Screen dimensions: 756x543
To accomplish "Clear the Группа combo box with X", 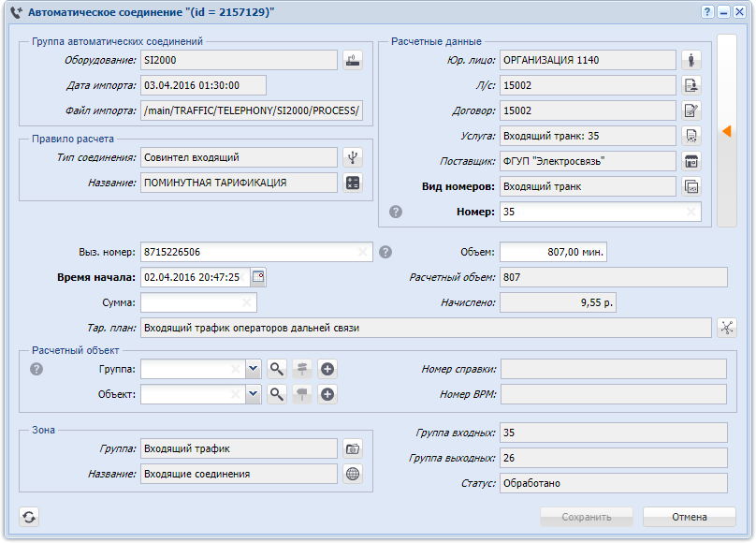I will pyautogui.click(x=235, y=370).
